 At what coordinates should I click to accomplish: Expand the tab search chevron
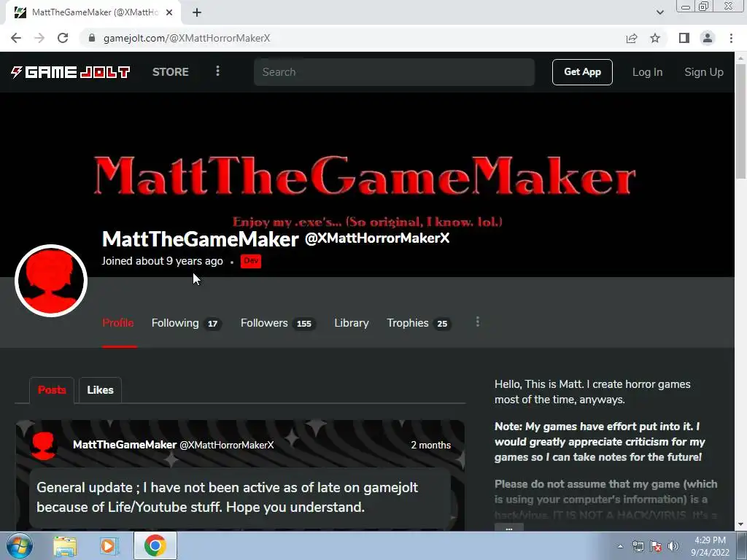[x=659, y=12]
